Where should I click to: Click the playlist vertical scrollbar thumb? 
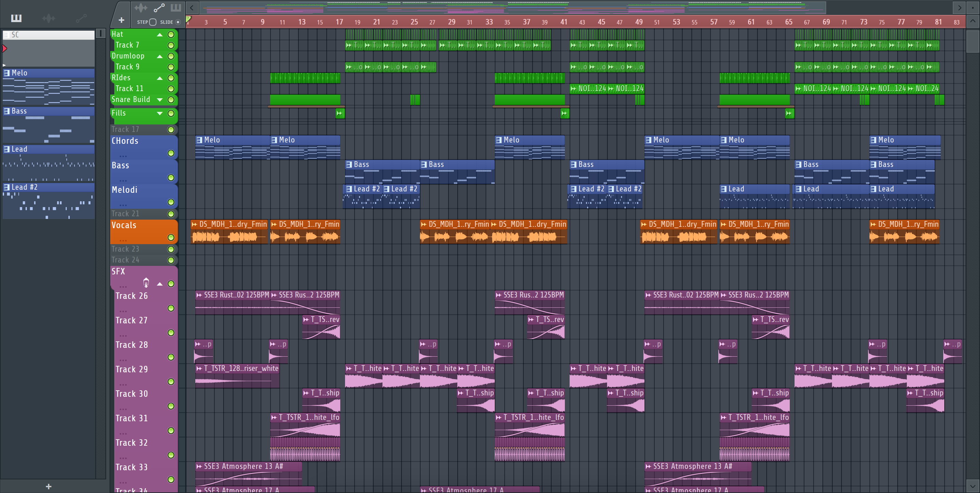tap(973, 41)
